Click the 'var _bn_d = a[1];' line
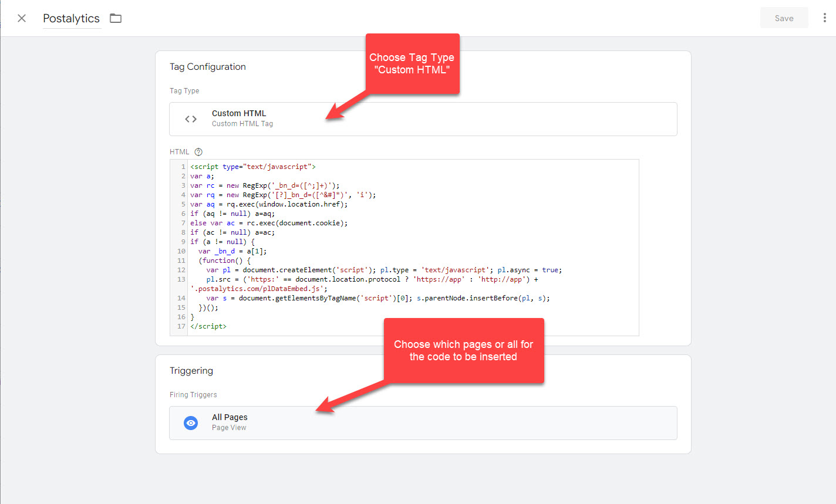Screen dimensions: 836x504 point(232,251)
